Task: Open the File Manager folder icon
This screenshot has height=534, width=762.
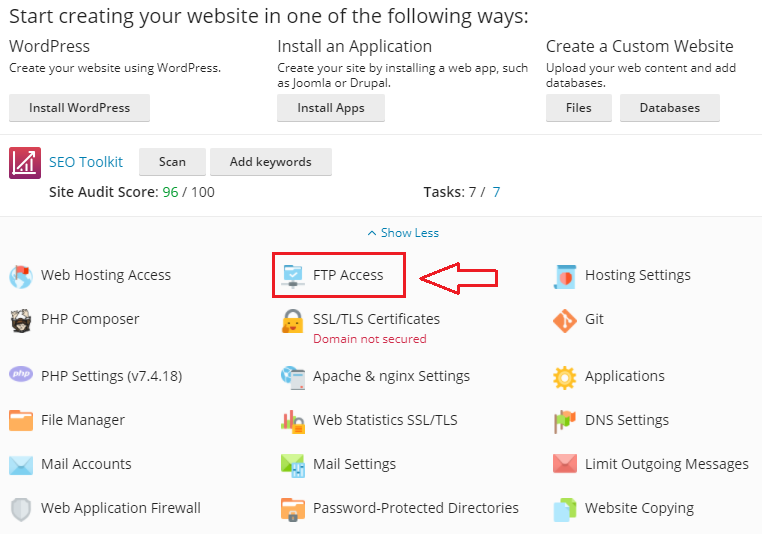Action: (21, 420)
